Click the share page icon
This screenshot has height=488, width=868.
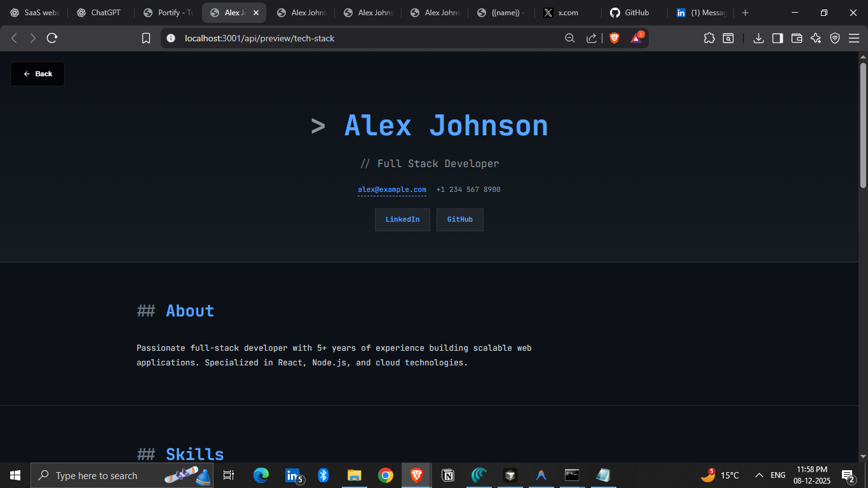[x=591, y=38]
